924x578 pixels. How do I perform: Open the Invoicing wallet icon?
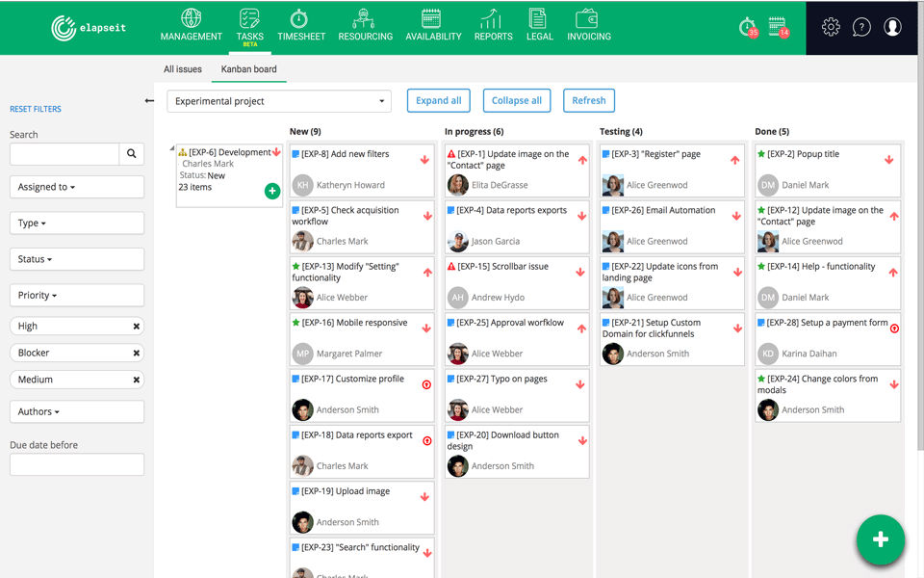(587, 18)
